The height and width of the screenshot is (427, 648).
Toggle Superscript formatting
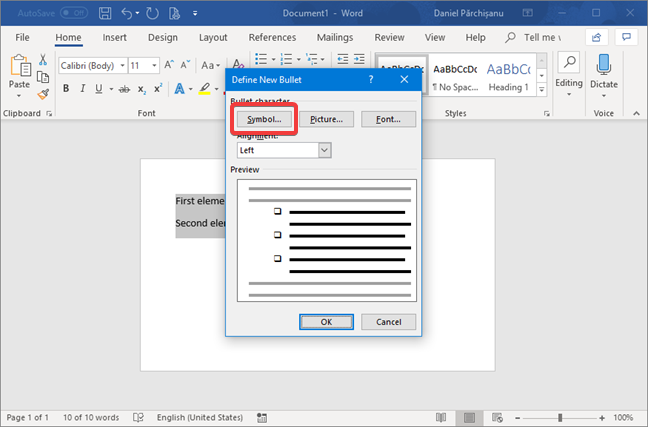[x=158, y=88]
